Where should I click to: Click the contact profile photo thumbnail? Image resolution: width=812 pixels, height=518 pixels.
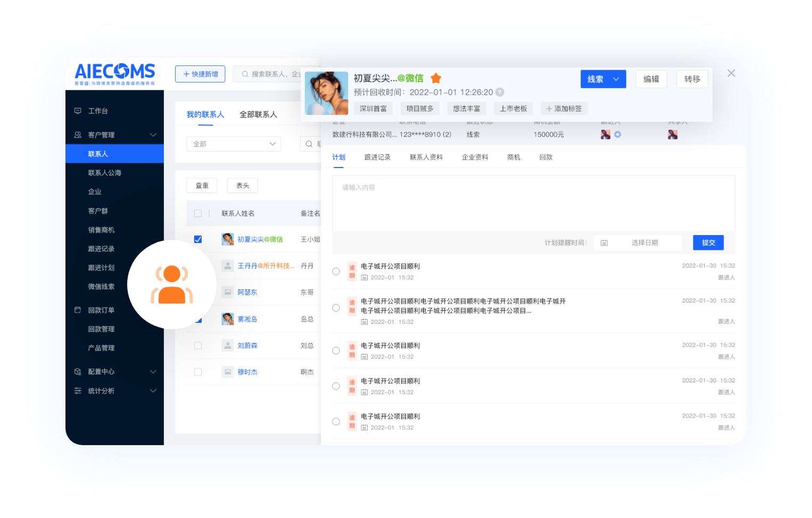[326, 93]
